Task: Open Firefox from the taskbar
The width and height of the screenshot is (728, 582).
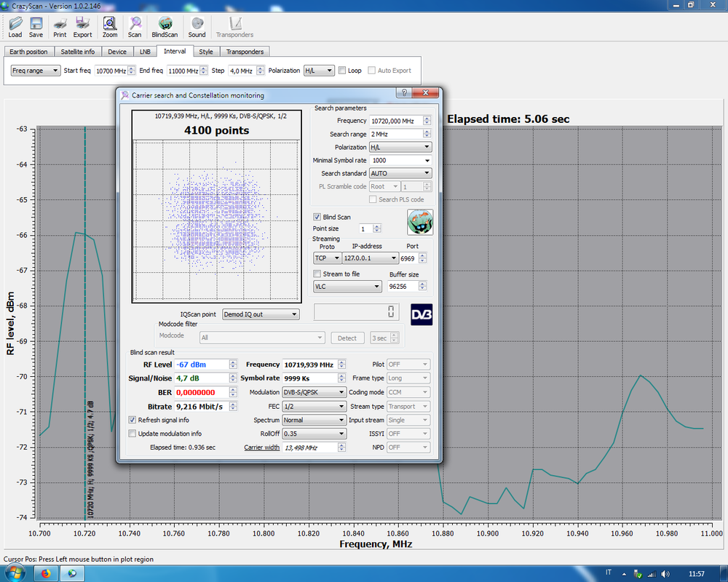Action: (x=45, y=574)
